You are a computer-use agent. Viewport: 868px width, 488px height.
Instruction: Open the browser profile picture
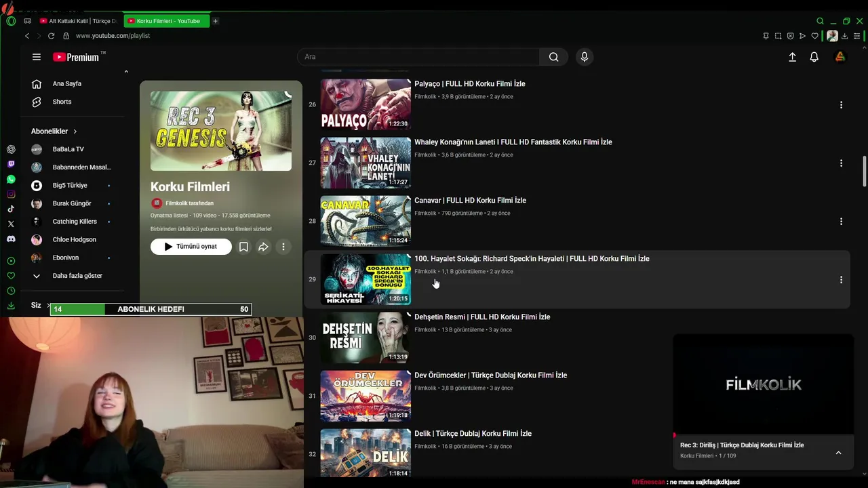pyautogui.click(x=832, y=36)
